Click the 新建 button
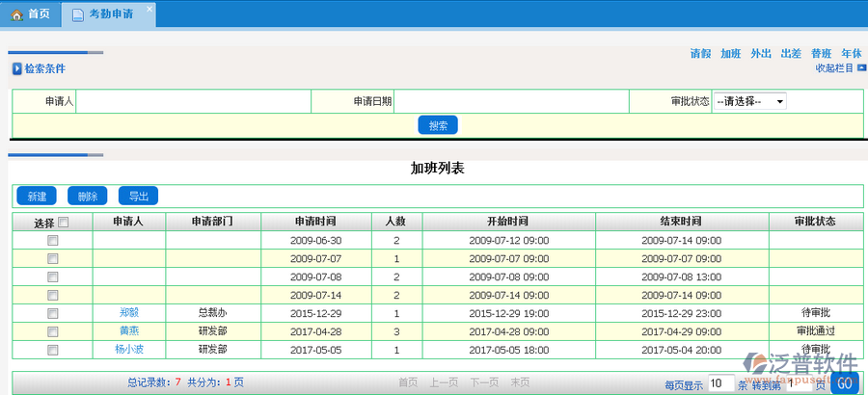Viewport: 868px width, 395px height. [x=37, y=197]
